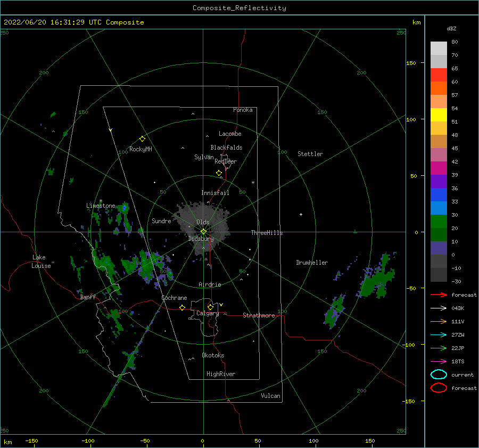Click the Lake Louise label

click(41, 262)
